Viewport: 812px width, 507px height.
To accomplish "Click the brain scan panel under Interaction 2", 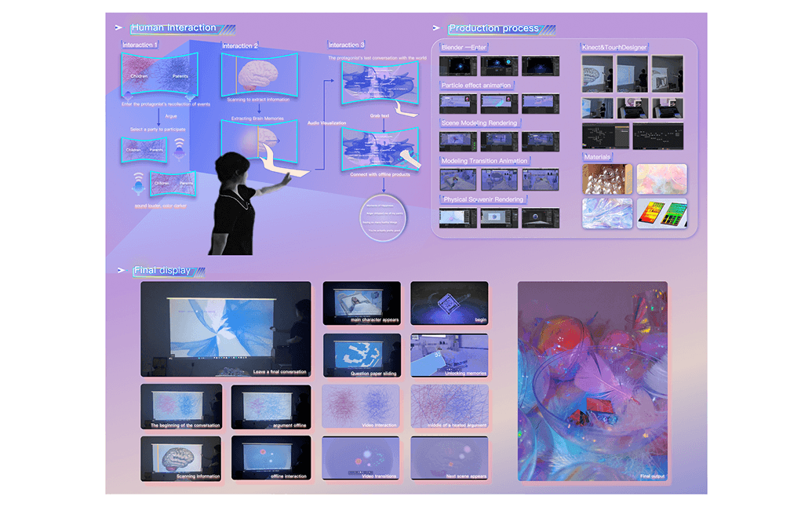I will tap(260, 75).
